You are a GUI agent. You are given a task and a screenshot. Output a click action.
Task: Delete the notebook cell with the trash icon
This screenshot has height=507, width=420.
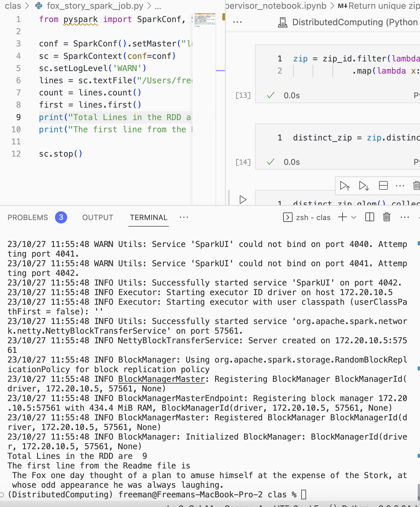point(416,186)
